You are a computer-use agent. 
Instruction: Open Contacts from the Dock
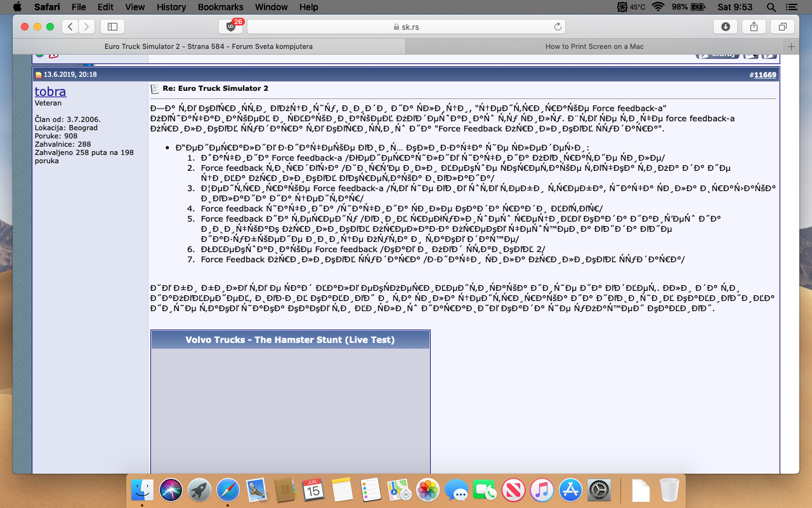(285, 490)
